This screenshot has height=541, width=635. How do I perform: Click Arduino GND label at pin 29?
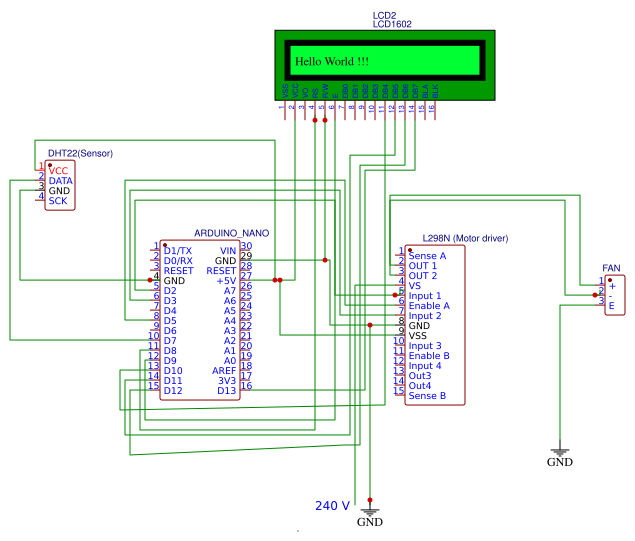(x=225, y=261)
